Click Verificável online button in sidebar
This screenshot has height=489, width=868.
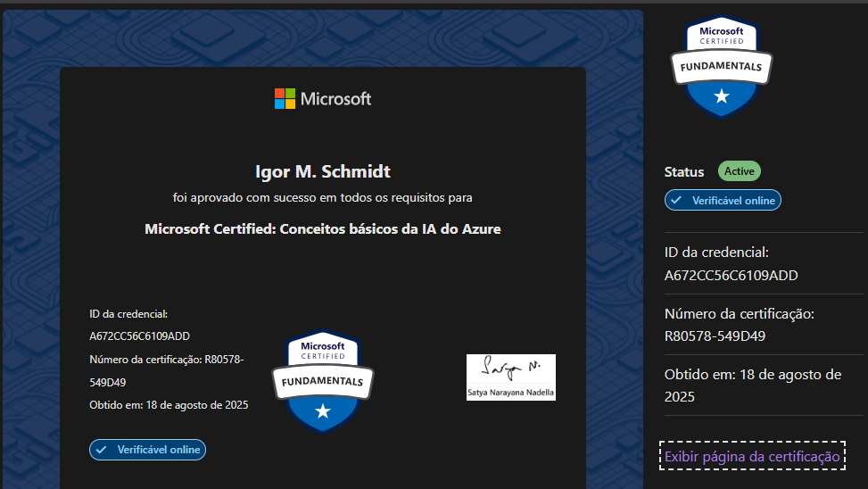(723, 200)
